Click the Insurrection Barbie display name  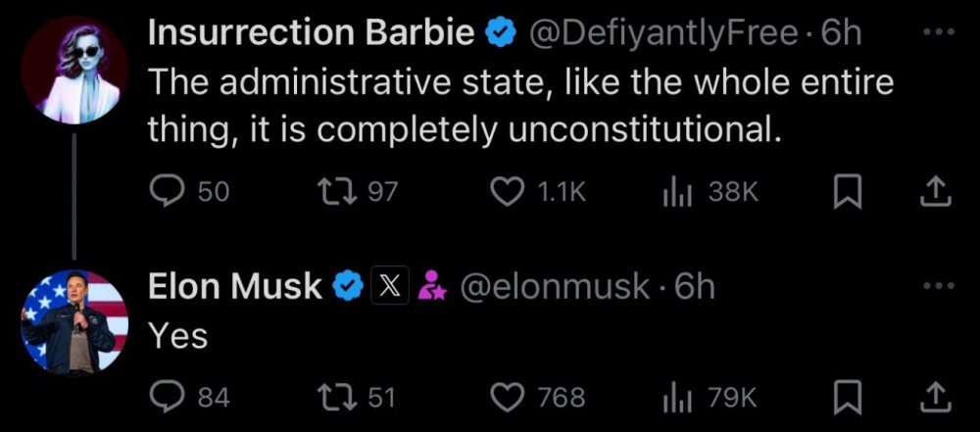pos(313,35)
